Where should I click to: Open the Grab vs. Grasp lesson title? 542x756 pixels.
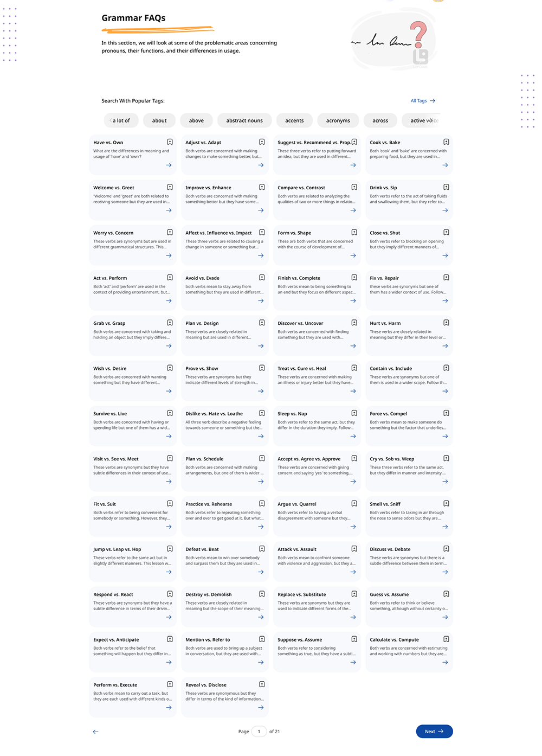(x=109, y=323)
